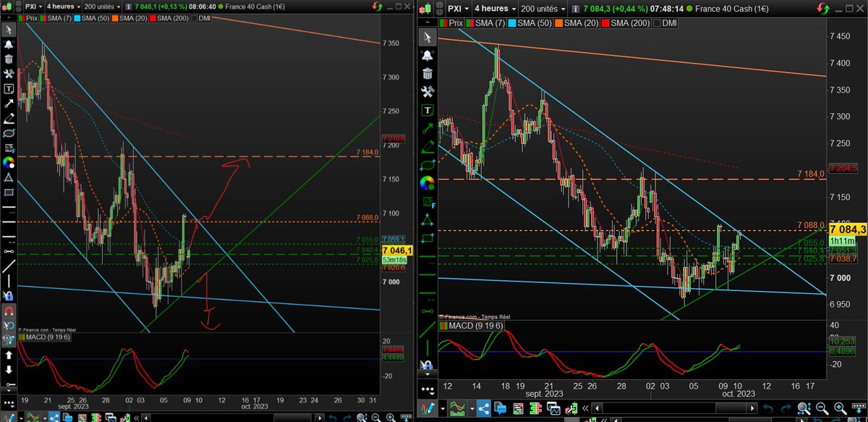The image size is (868, 422).
Task: Select the ellipse drawing tool in left chart
Action: coord(9,133)
